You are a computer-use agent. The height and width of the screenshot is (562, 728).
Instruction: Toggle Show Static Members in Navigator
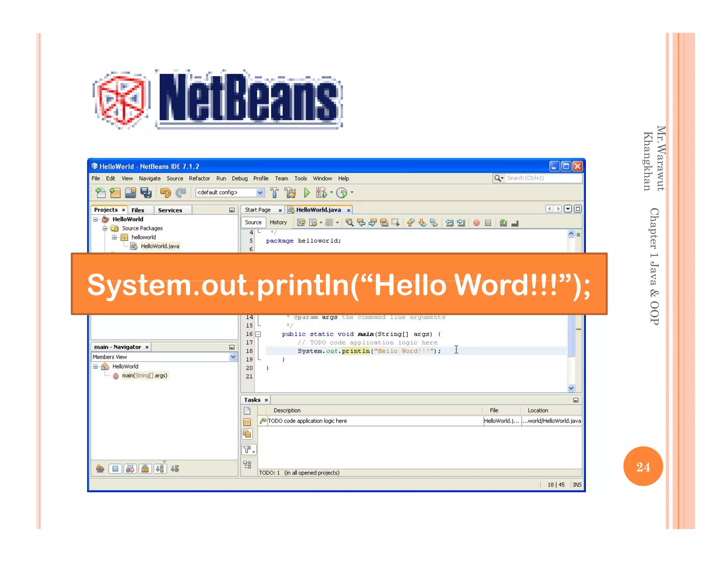[x=130, y=469]
